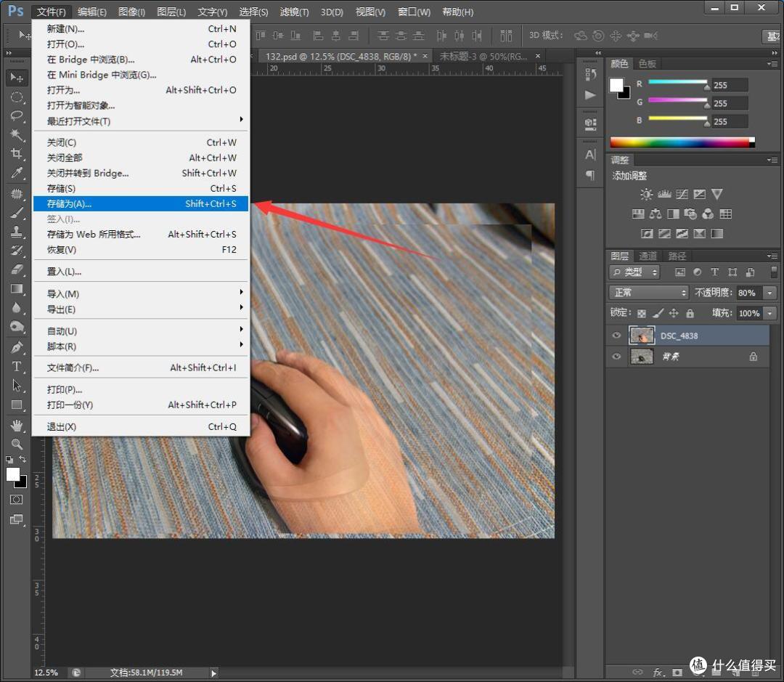
Task: Activate the Hand tool
Action: coord(17,426)
